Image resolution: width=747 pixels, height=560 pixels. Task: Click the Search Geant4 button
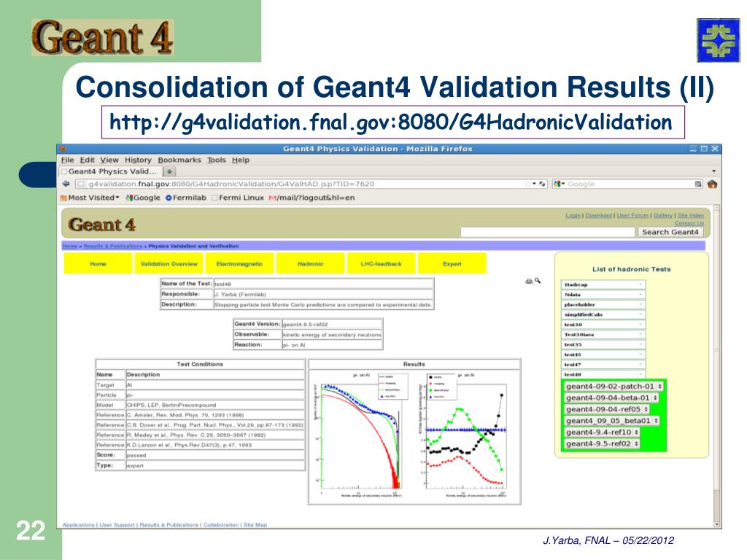(x=670, y=232)
